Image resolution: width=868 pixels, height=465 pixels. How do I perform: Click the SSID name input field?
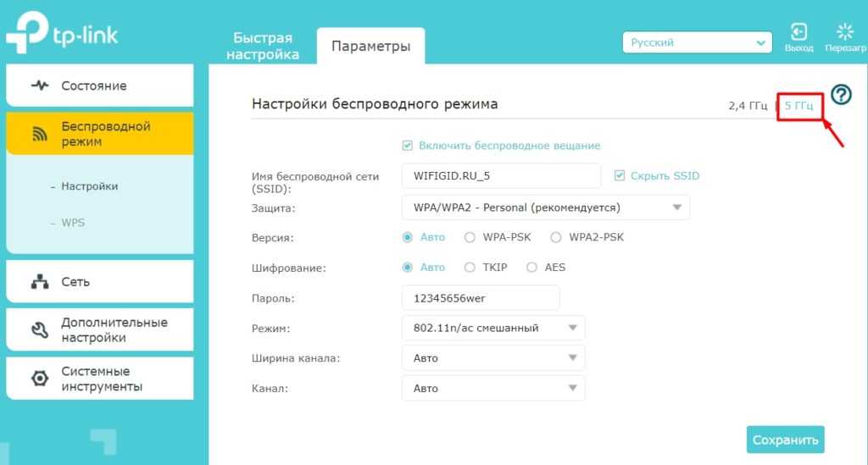[501, 176]
